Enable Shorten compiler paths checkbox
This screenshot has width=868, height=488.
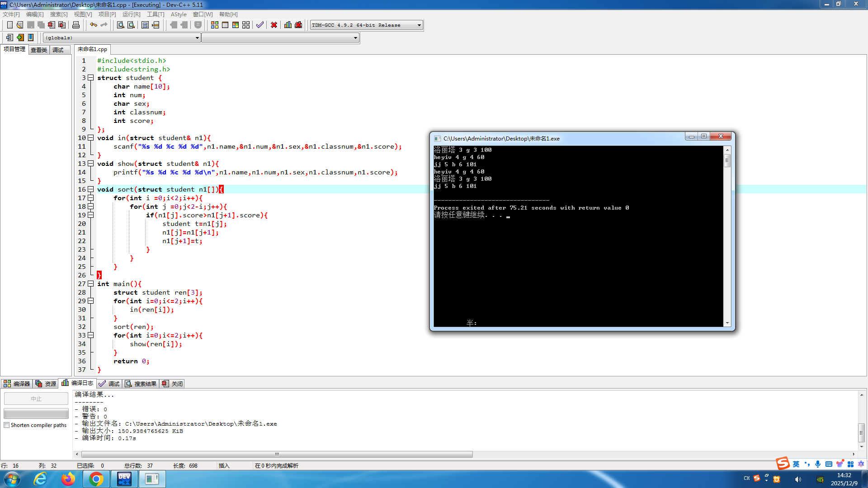point(7,425)
